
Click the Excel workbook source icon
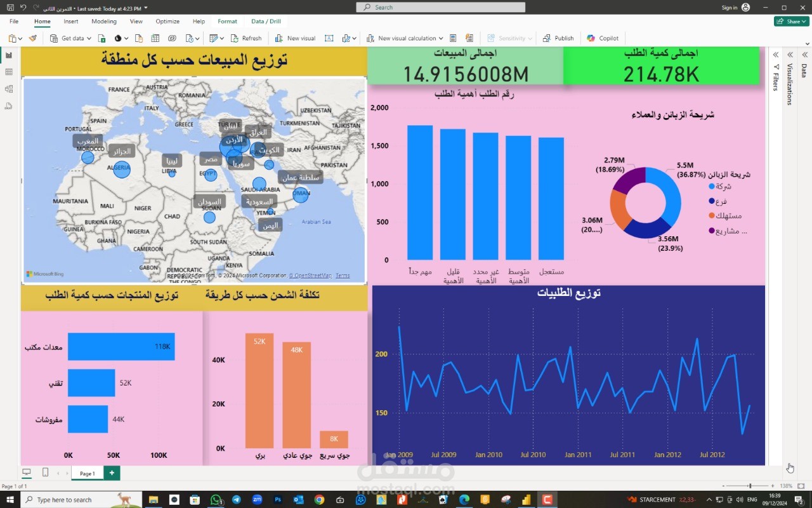pos(102,38)
